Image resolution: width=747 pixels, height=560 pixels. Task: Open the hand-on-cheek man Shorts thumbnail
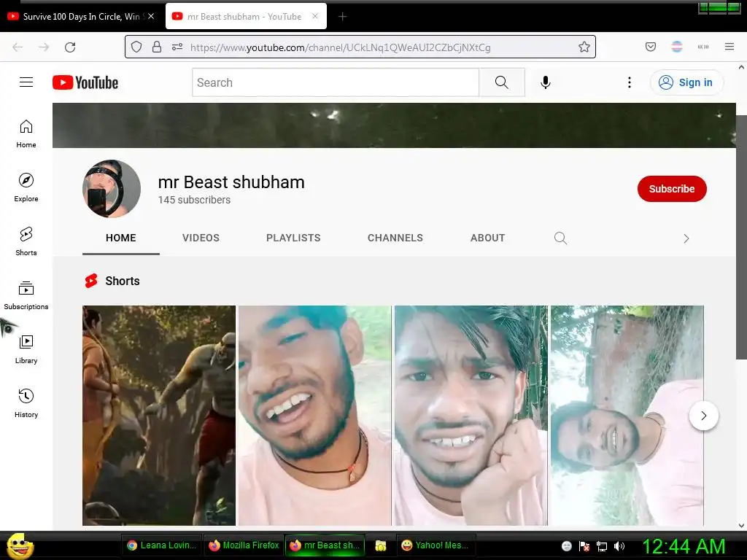[471, 416]
